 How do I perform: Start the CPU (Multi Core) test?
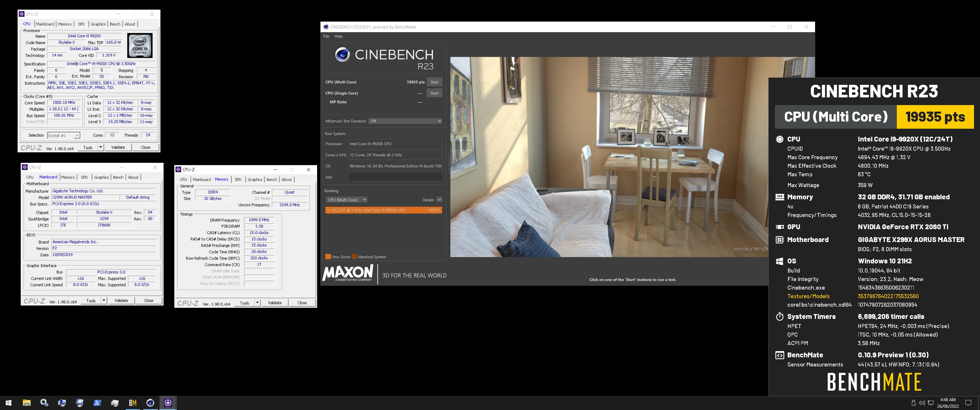(x=434, y=82)
